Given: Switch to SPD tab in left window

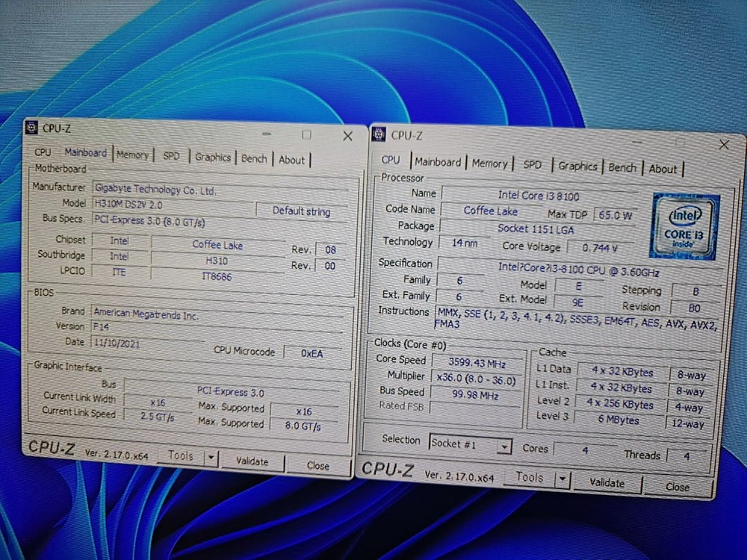Looking at the screenshot, I should [x=172, y=156].
